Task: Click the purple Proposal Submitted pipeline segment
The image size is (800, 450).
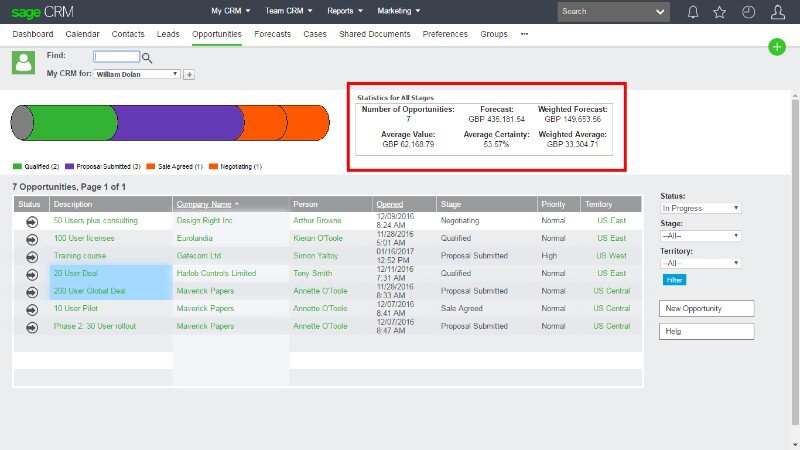Action: point(178,123)
